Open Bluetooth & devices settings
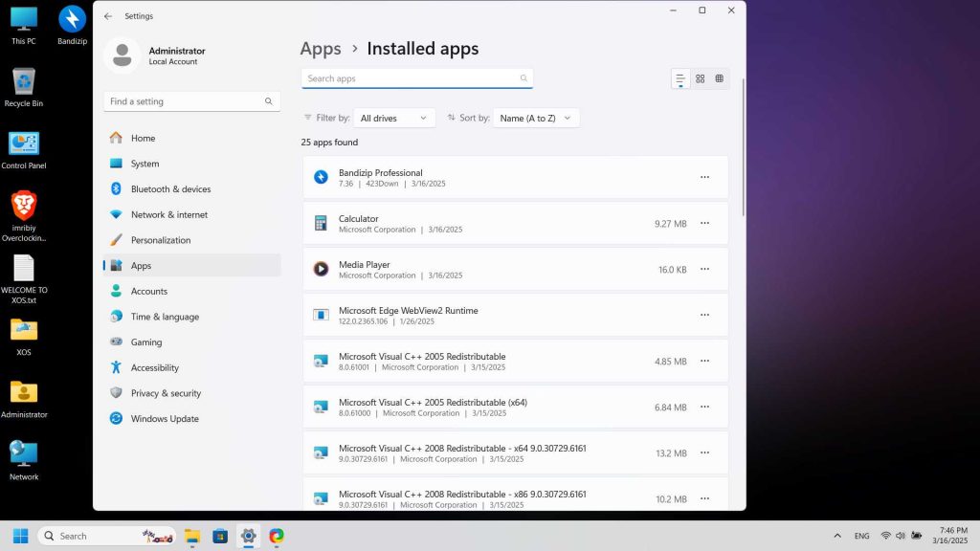Screen dimensions: 980x551 pyautogui.click(x=191, y=189)
